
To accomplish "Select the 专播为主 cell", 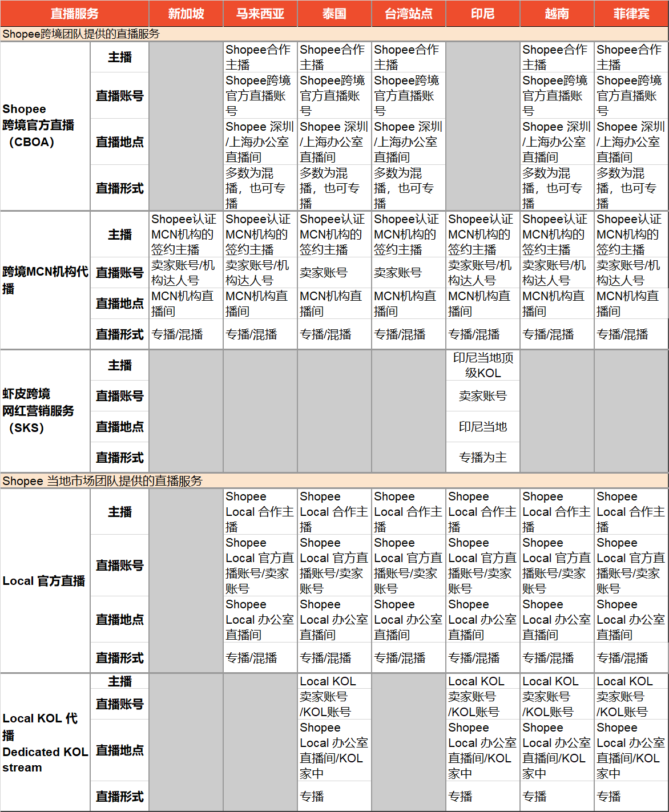I will pyautogui.click(x=483, y=457).
